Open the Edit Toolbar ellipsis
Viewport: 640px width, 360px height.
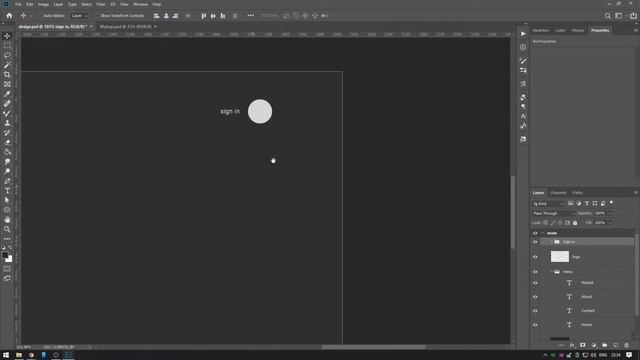tap(7, 239)
